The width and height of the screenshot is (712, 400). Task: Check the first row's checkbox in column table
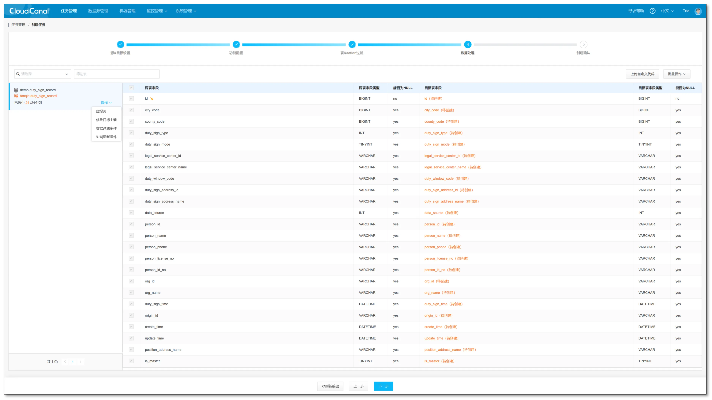(x=131, y=99)
